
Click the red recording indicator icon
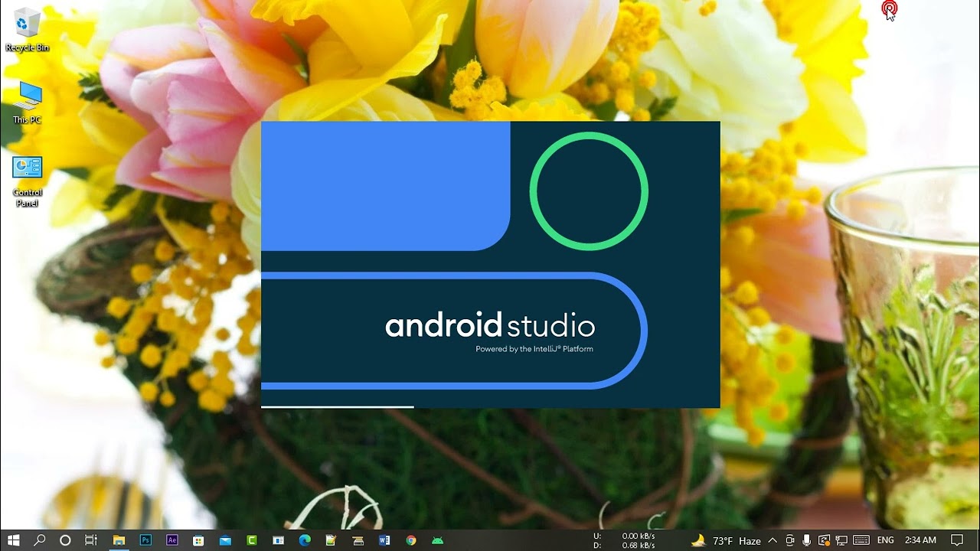pyautogui.click(x=889, y=8)
